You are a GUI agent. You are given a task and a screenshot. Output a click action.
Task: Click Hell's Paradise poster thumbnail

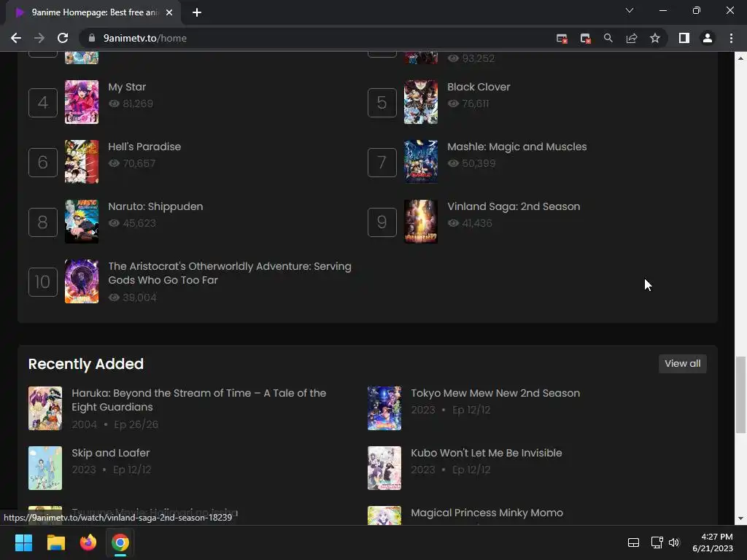[82, 161]
